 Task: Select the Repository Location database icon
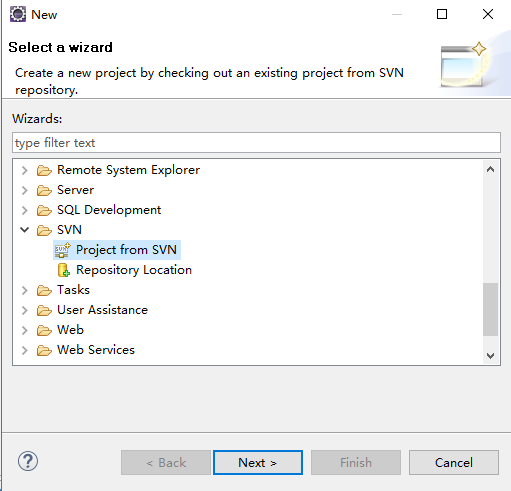63,270
